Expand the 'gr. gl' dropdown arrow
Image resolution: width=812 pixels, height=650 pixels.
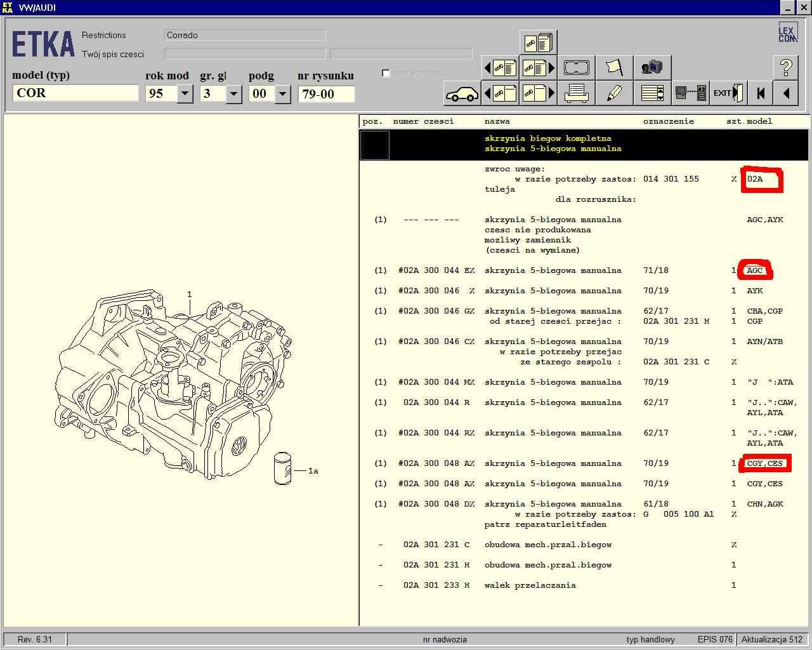233,94
